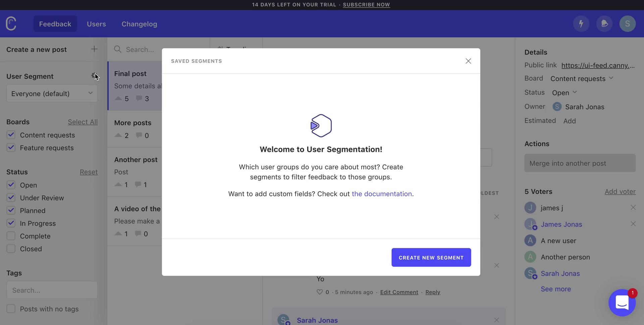Uncheck the Content requests board checkbox
Viewport: 644px width, 325px height.
[11, 135]
